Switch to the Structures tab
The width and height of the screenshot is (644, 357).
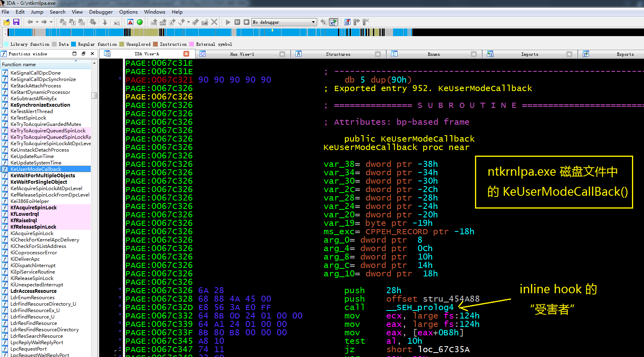(338, 54)
